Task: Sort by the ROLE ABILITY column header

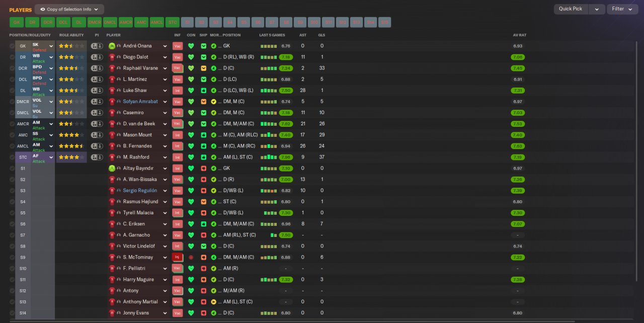Action: click(x=71, y=35)
